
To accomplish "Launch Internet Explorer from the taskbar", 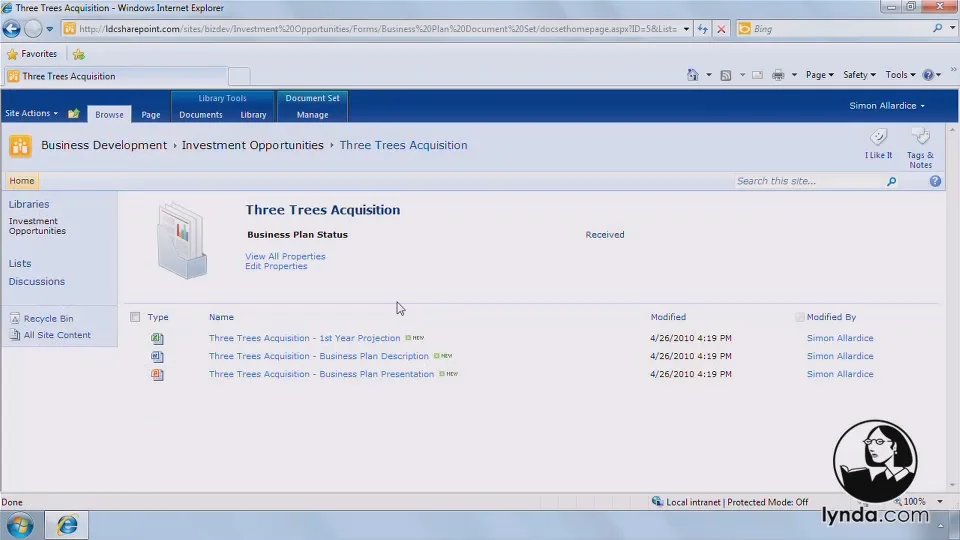I will click(x=67, y=525).
